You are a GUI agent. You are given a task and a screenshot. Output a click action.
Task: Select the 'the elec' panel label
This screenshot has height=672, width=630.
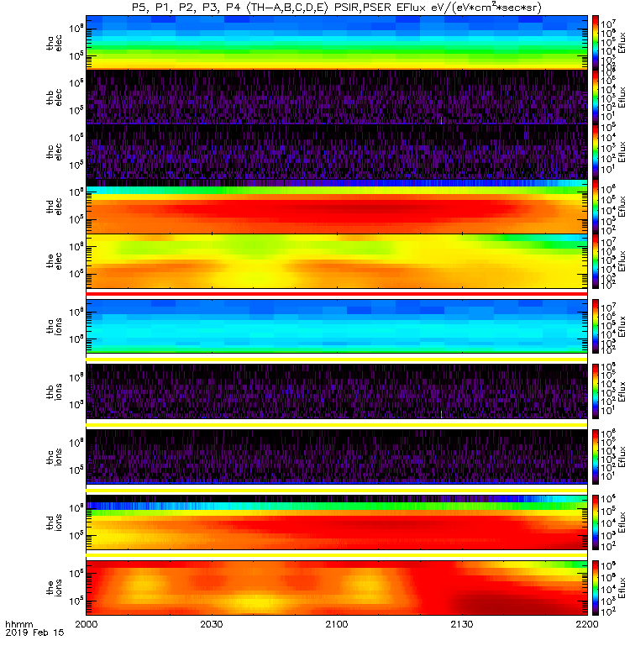point(55,261)
